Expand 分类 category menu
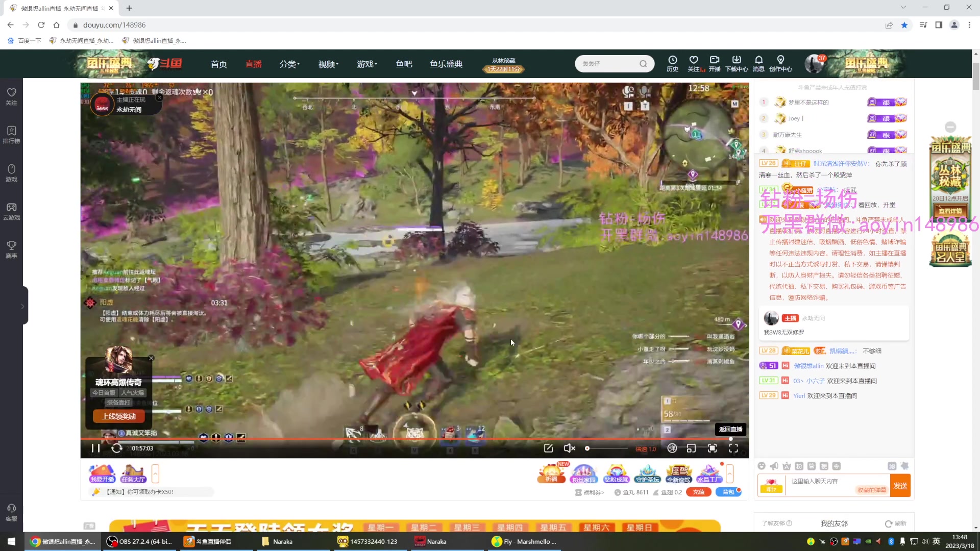 click(x=289, y=64)
